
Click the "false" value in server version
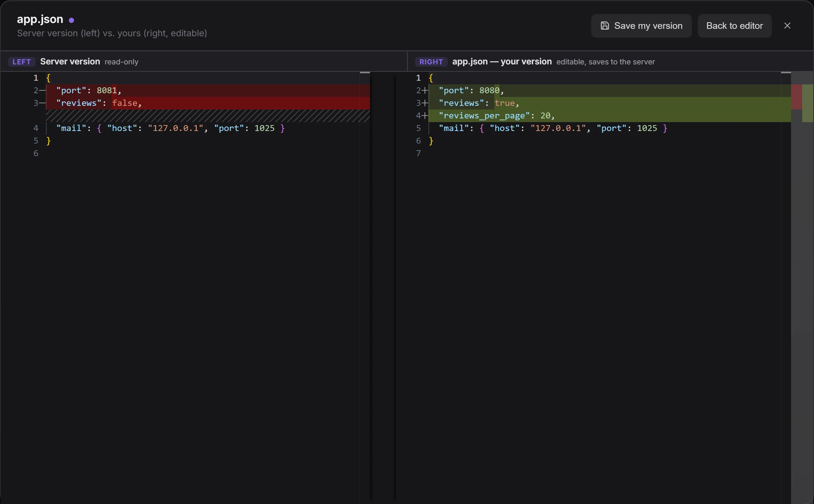[125, 103]
